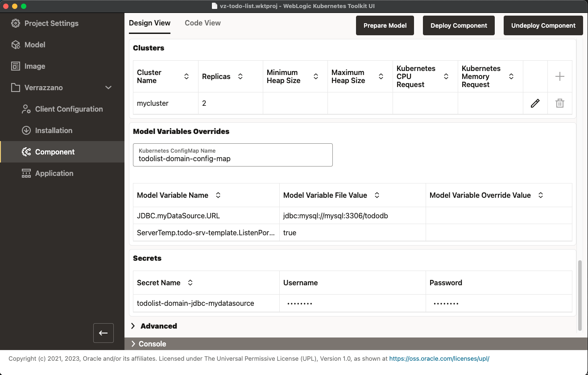Open Project Settings gear icon
Image resolution: width=588 pixels, height=375 pixels.
tap(16, 23)
